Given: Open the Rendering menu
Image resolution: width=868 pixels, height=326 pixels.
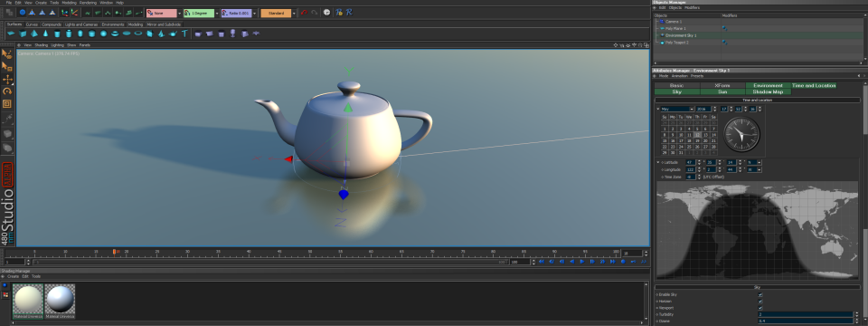Looking at the screenshot, I should coord(88,3).
